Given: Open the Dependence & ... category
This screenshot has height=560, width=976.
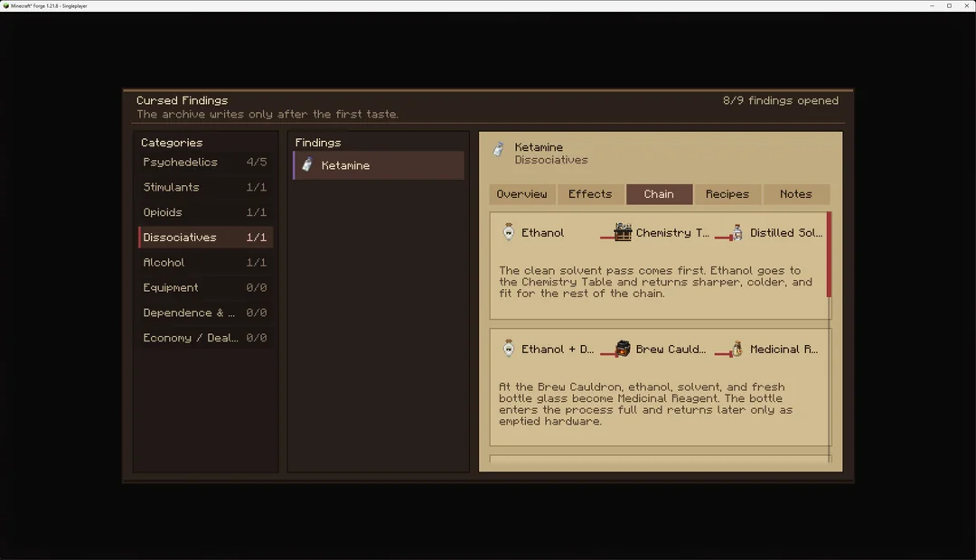Looking at the screenshot, I should coord(205,313).
